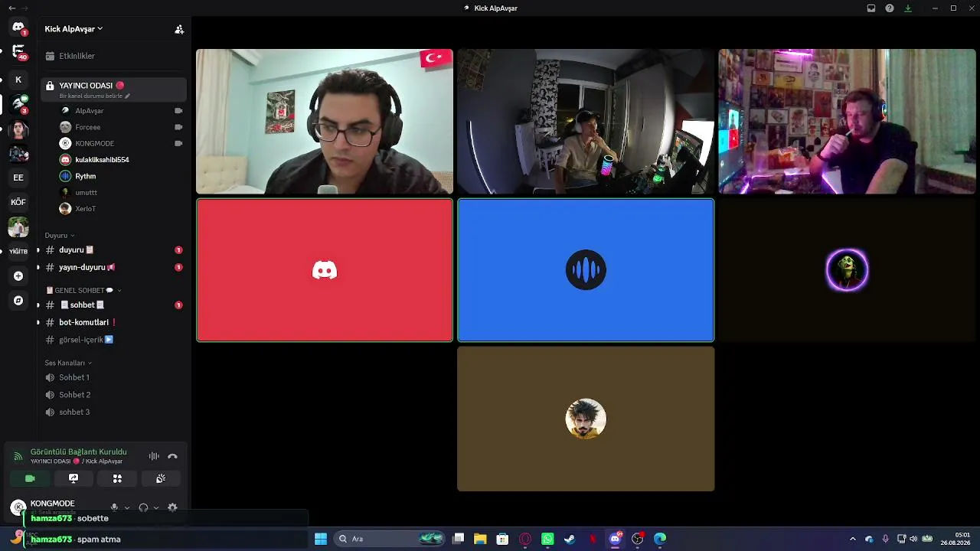Open the YİĞİTB server icon
This screenshot has height=551, width=980.
tap(18, 251)
